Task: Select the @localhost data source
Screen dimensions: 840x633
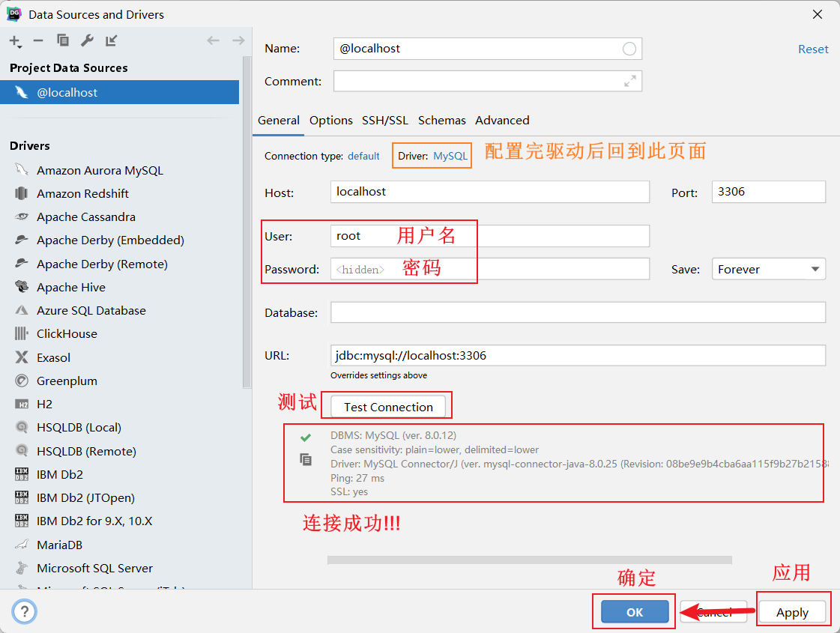Action: click(119, 92)
